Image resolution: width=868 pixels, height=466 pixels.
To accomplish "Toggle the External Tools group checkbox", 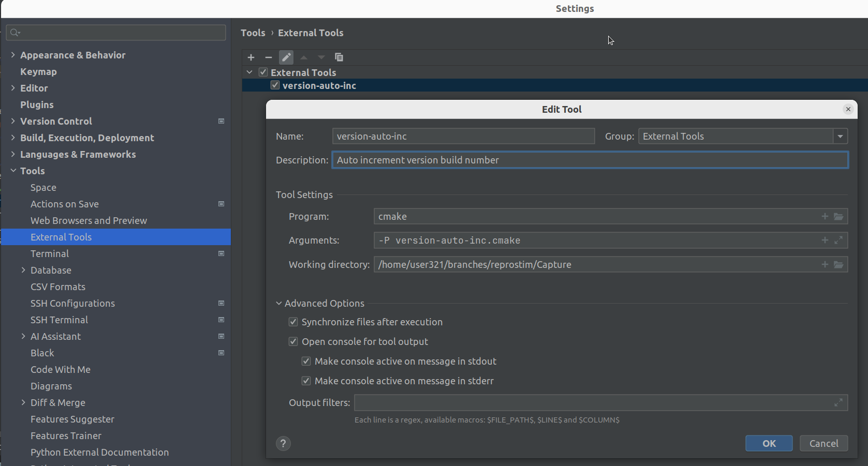I will coord(263,72).
